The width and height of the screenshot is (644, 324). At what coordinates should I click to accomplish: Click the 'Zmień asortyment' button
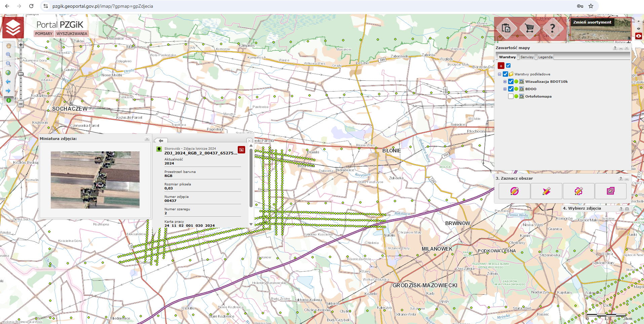[x=592, y=22]
